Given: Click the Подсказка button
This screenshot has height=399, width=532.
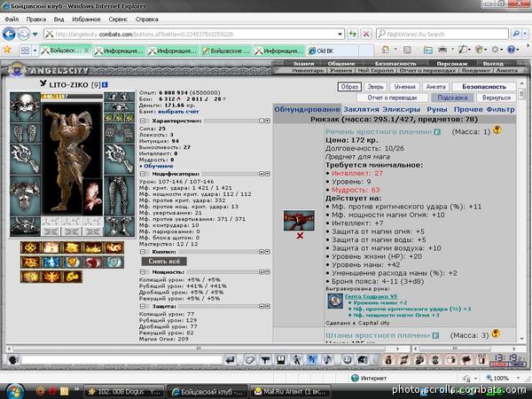Looking at the screenshot, I should click(x=452, y=98).
